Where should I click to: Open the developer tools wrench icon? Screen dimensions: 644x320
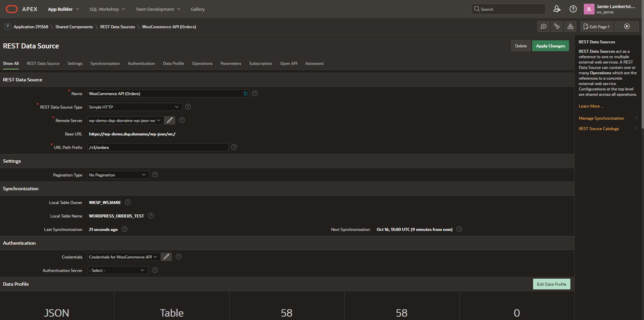click(557, 27)
